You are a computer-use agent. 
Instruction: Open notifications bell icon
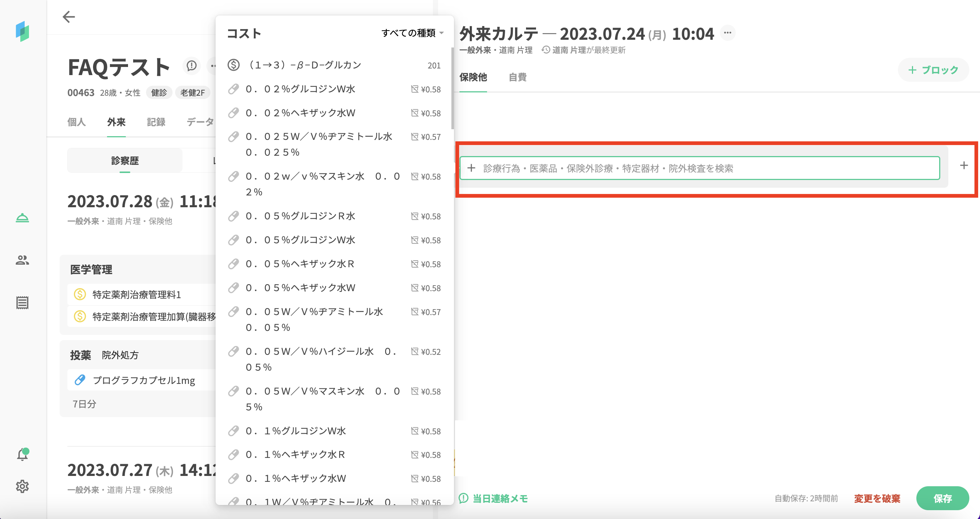click(22, 454)
